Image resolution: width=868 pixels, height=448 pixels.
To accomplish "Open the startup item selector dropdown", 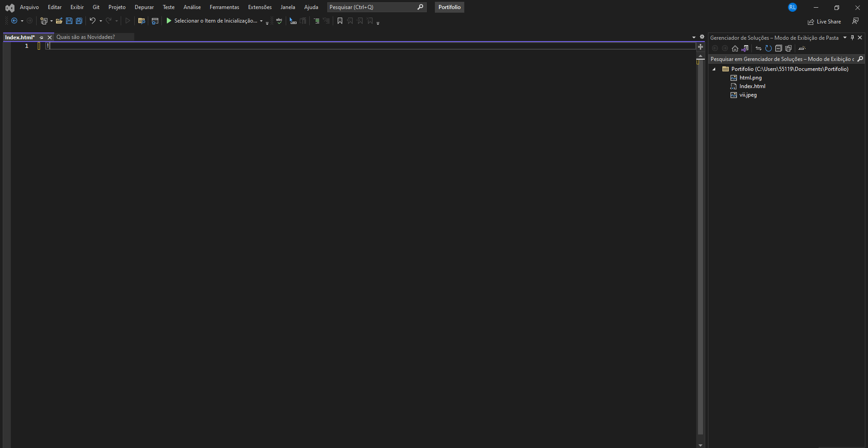I will (261, 21).
